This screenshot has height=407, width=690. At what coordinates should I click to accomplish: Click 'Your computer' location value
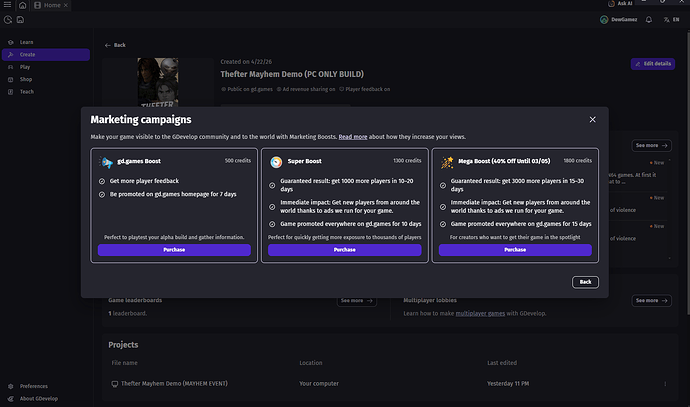(x=319, y=384)
